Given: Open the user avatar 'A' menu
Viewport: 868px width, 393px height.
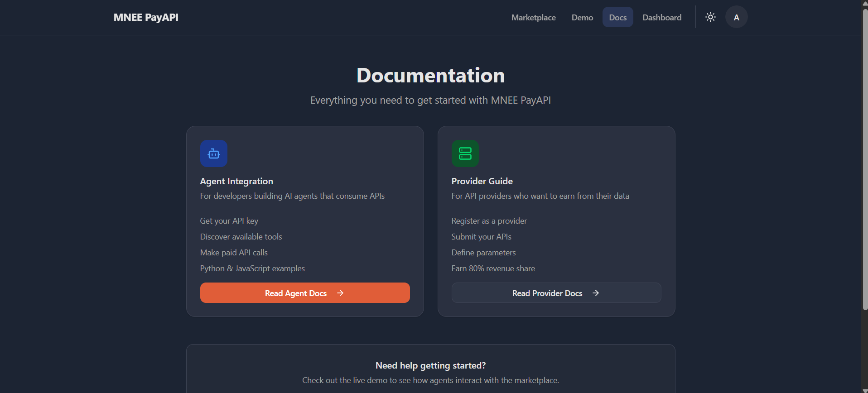Looking at the screenshot, I should 736,17.
